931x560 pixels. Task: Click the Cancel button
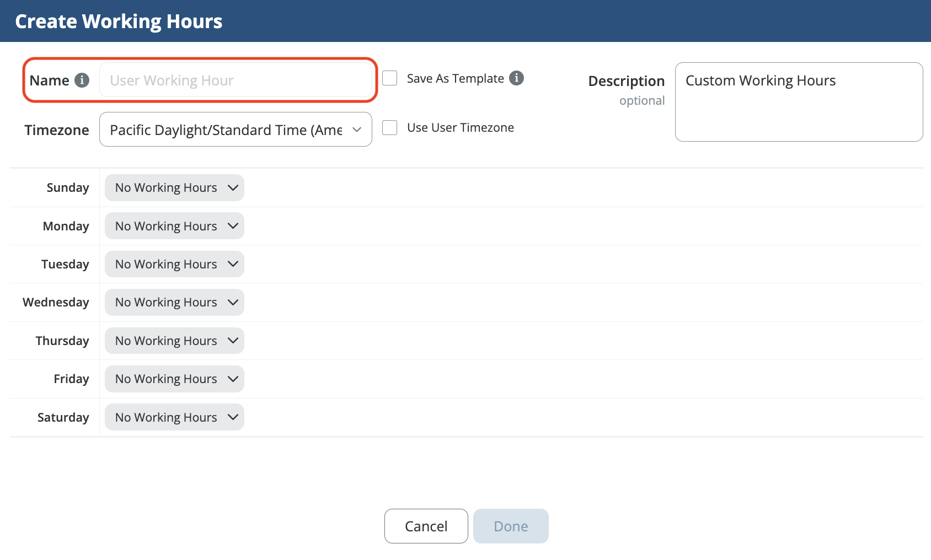click(x=426, y=526)
